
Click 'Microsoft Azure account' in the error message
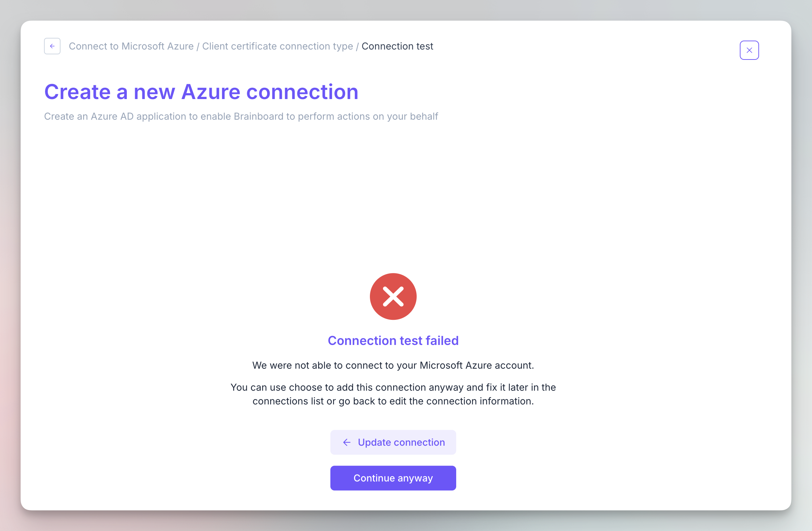pos(476,365)
